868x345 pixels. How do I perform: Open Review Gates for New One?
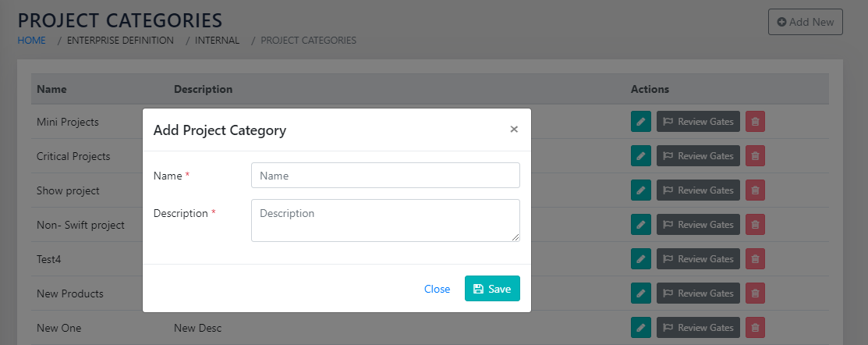[698, 328]
